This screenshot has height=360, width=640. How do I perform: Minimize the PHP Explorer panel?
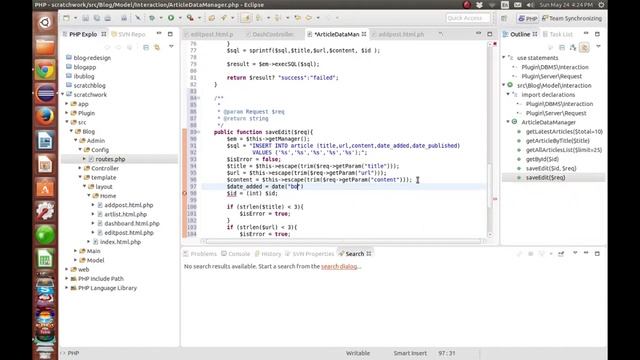(x=159, y=34)
